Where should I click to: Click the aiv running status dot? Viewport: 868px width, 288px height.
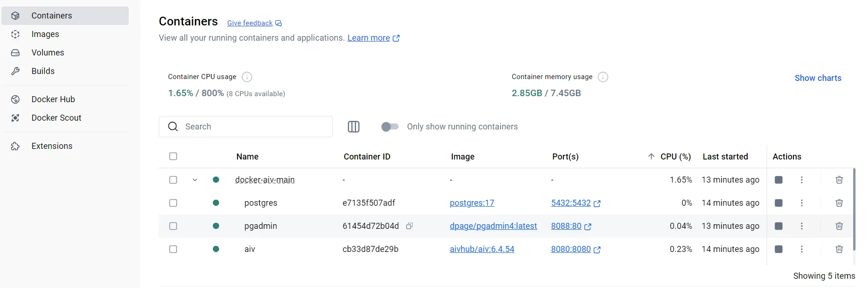[216, 249]
